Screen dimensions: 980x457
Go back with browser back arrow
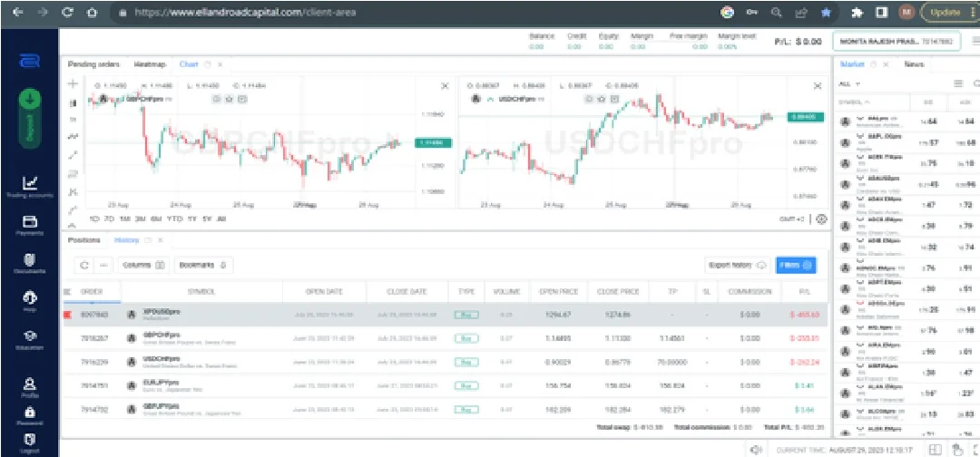pos(19,12)
